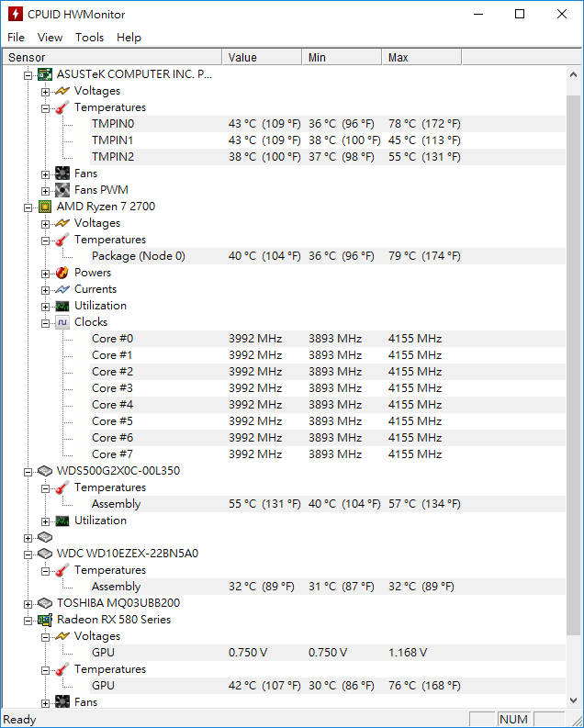Viewport: 584px width, 728px height.
Task: Click the NUM indicator in status bar
Action: click(513, 719)
